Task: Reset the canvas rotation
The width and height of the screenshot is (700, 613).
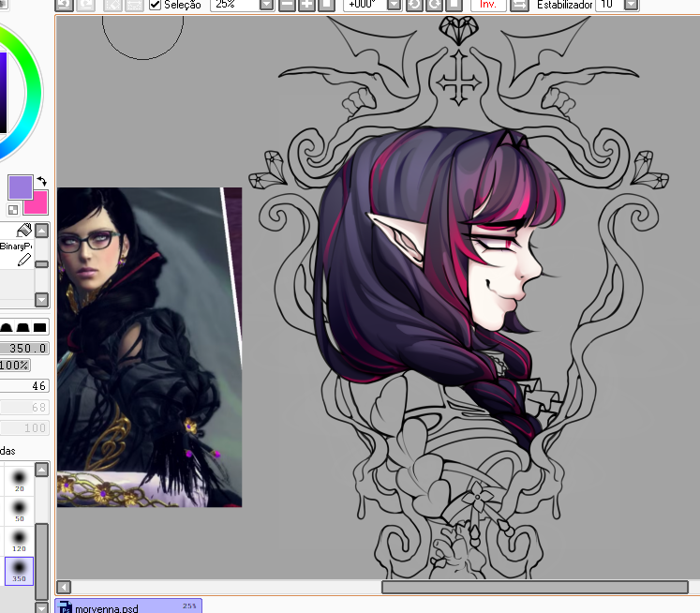Action: tap(454, 5)
